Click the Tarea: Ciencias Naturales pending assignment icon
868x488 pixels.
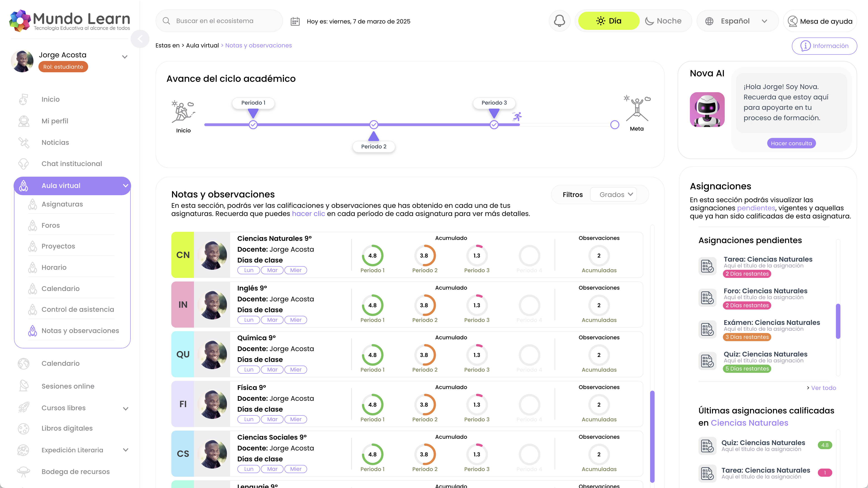pyautogui.click(x=707, y=266)
